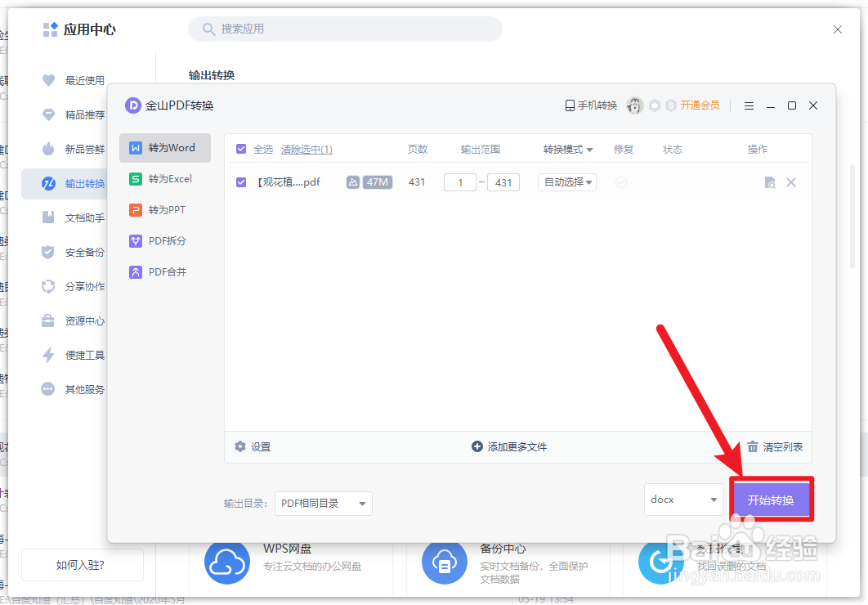Select the PDF拆分 split tool
Image resolution: width=868 pixels, height=605 pixels.
pyautogui.click(x=164, y=240)
